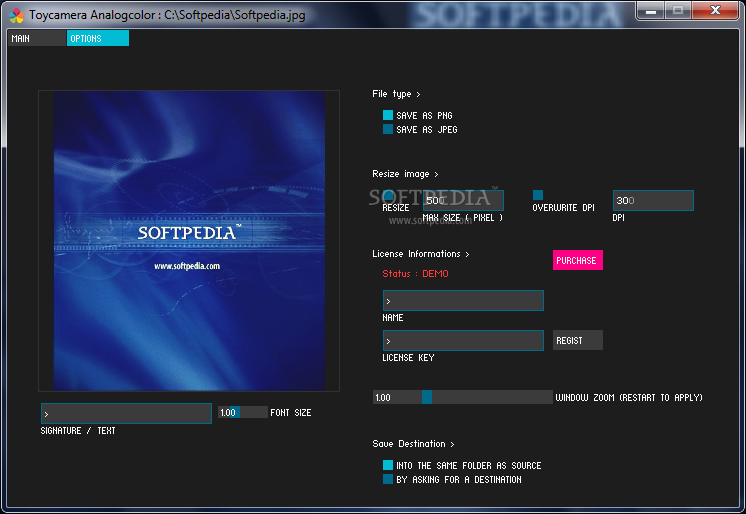The width and height of the screenshot is (746, 514).
Task: Adjust the WINDOW ZOOM slider
Action: point(462,397)
